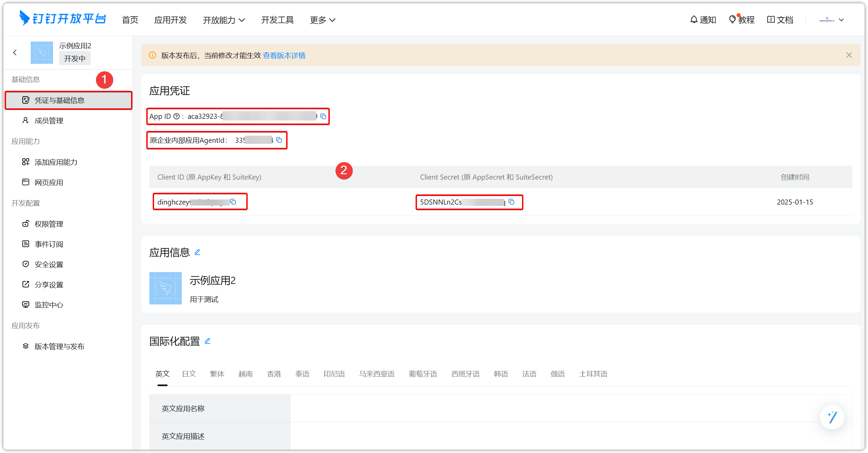Copy the Client Secret value
Image resolution: width=868 pixels, height=453 pixels.
(x=512, y=202)
